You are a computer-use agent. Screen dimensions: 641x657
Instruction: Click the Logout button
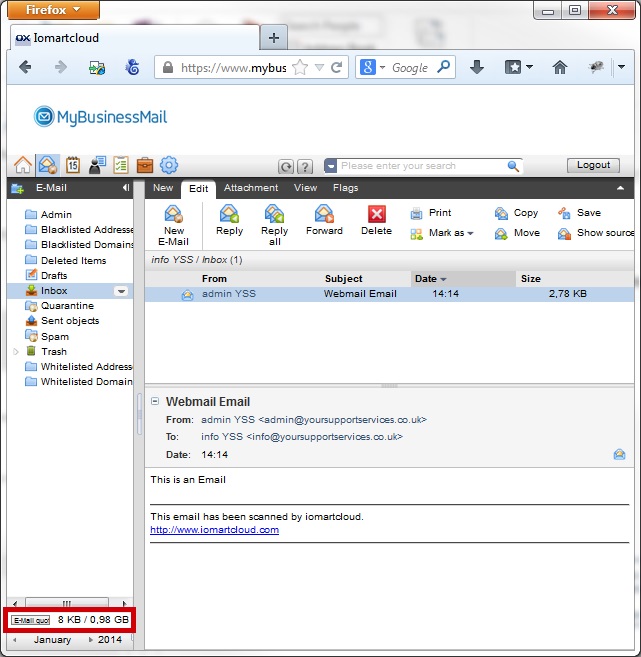pyautogui.click(x=593, y=166)
